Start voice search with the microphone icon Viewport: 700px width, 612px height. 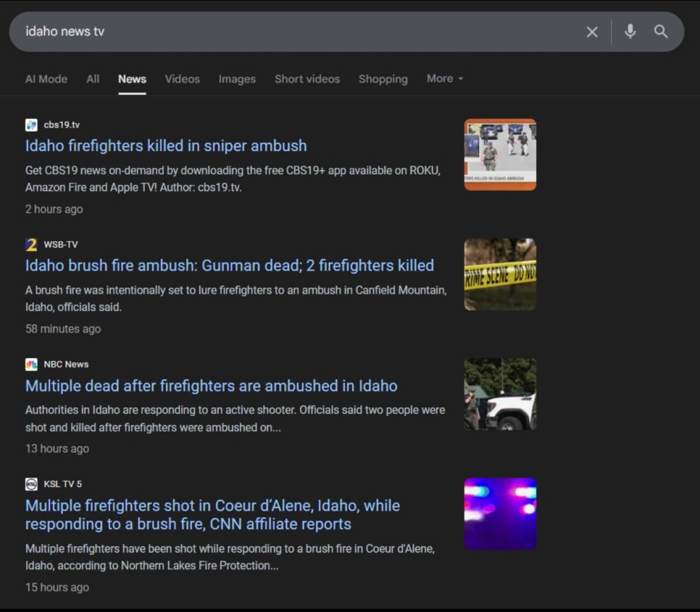[630, 31]
